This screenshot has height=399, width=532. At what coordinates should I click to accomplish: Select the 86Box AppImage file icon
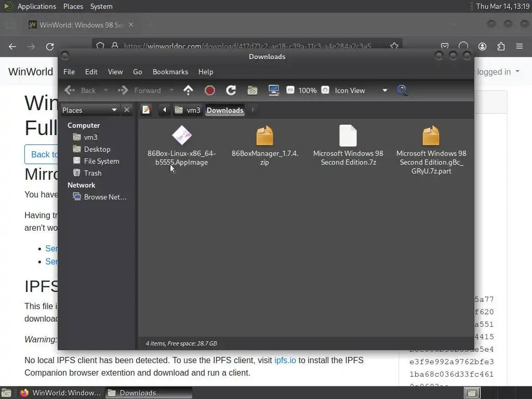point(181,136)
